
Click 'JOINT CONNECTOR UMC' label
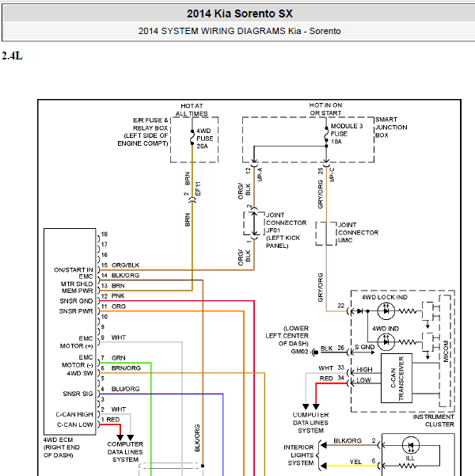pyautogui.click(x=358, y=233)
